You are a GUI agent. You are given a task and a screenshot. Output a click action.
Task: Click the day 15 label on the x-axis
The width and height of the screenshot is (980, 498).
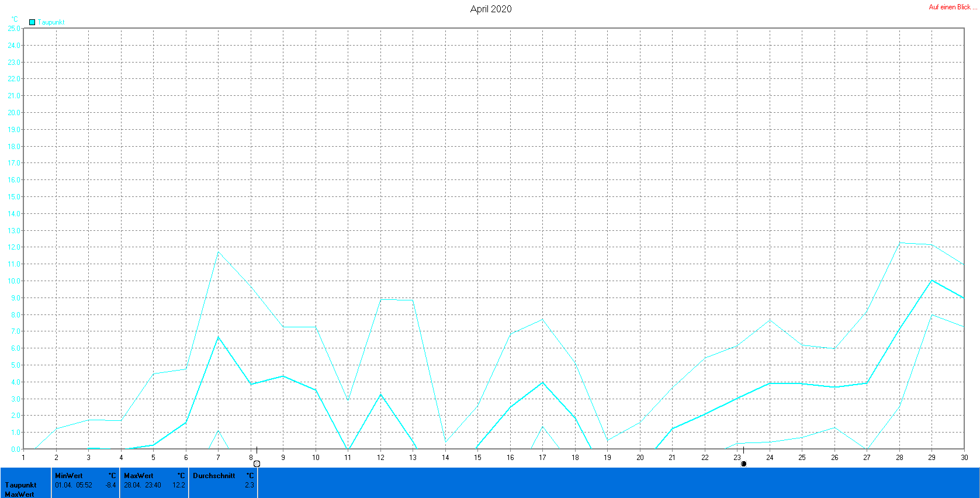coord(477,458)
